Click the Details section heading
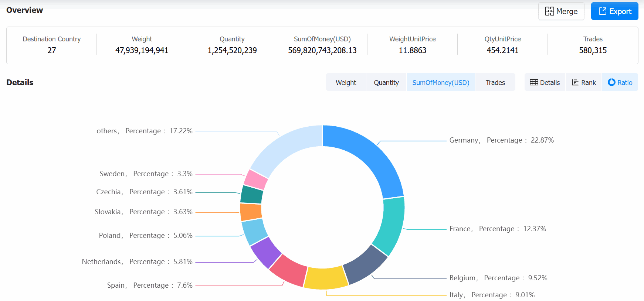Screen dimensions: 644x301 point(20,83)
